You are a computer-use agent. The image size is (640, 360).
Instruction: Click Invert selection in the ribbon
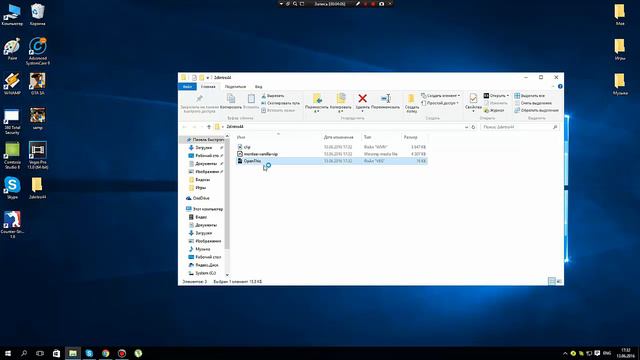(536, 111)
